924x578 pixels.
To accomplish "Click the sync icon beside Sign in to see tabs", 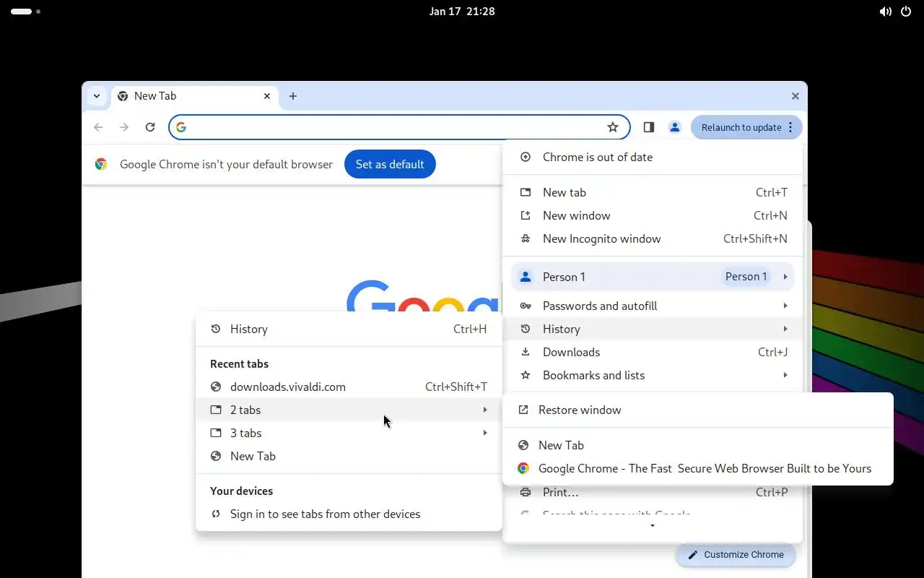I will [x=216, y=514].
